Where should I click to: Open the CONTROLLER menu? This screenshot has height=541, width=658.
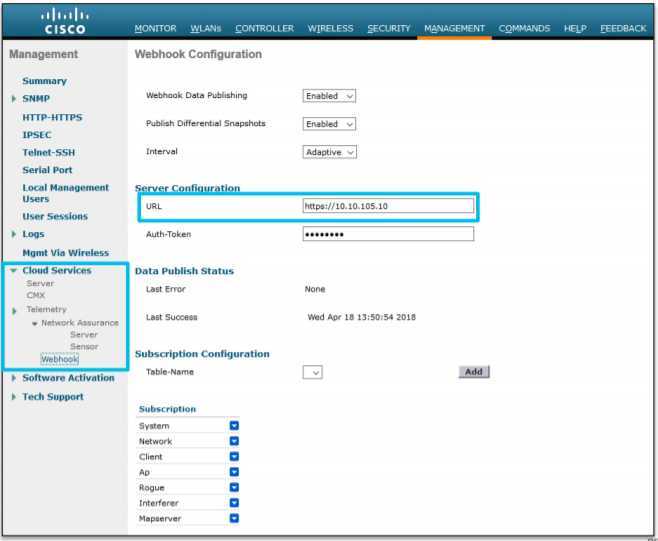point(264,29)
